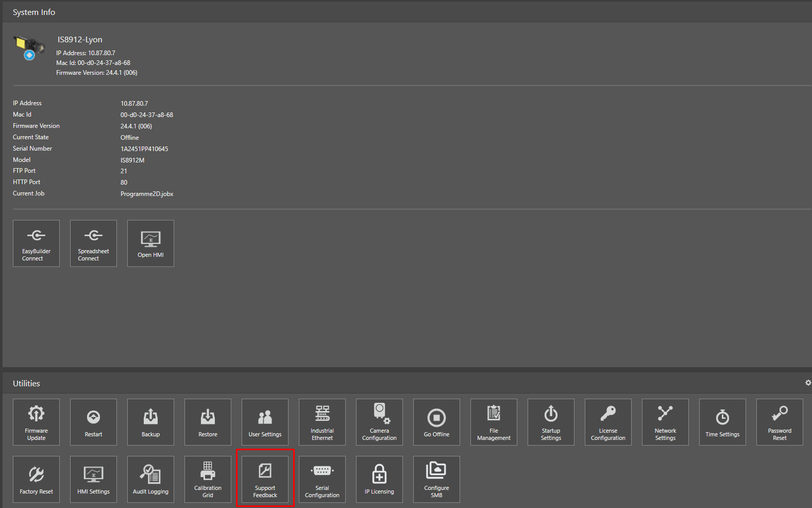Open Network Settings
The image size is (812, 508).
[665, 422]
